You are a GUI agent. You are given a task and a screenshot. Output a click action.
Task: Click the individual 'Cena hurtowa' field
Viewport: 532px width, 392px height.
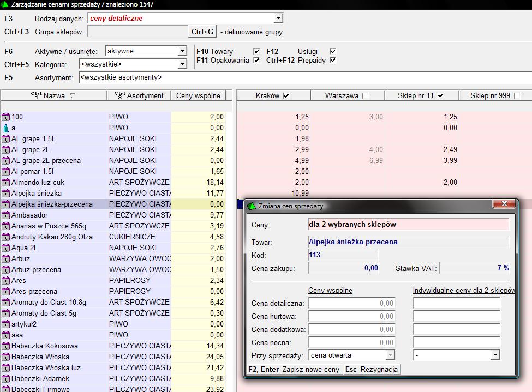(x=457, y=316)
